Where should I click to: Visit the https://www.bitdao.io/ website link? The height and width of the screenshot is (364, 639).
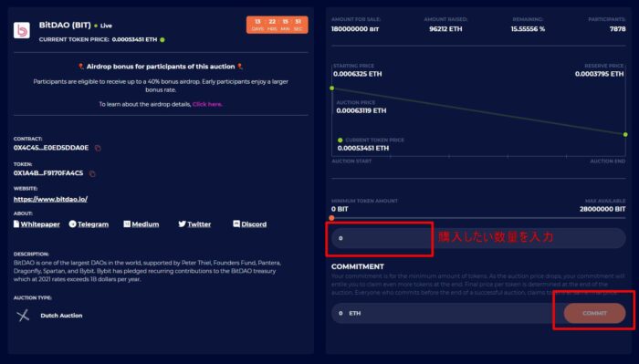(50, 199)
